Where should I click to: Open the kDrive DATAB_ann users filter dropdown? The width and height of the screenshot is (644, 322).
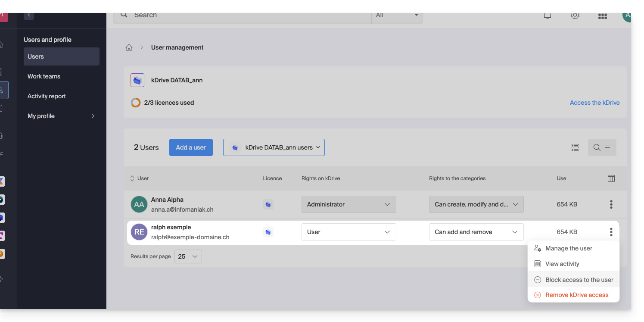(x=274, y=147)
